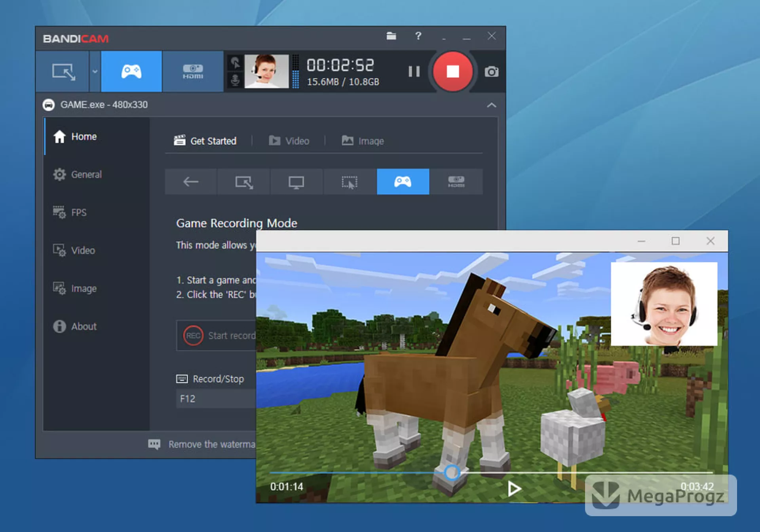Click the speech bubble message icon
Screen dimensions: 760x532
pyautogui.click(x=154, y=444)
